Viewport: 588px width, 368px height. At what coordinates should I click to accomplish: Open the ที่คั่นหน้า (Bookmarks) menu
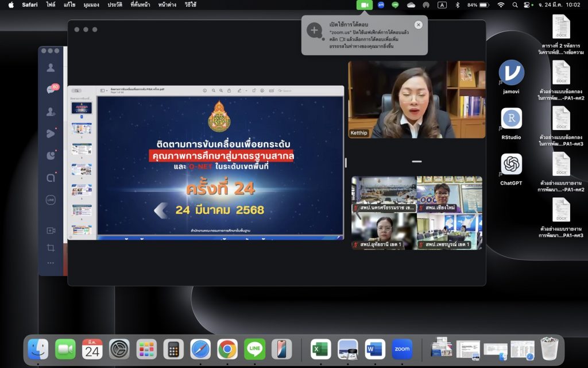140,5
